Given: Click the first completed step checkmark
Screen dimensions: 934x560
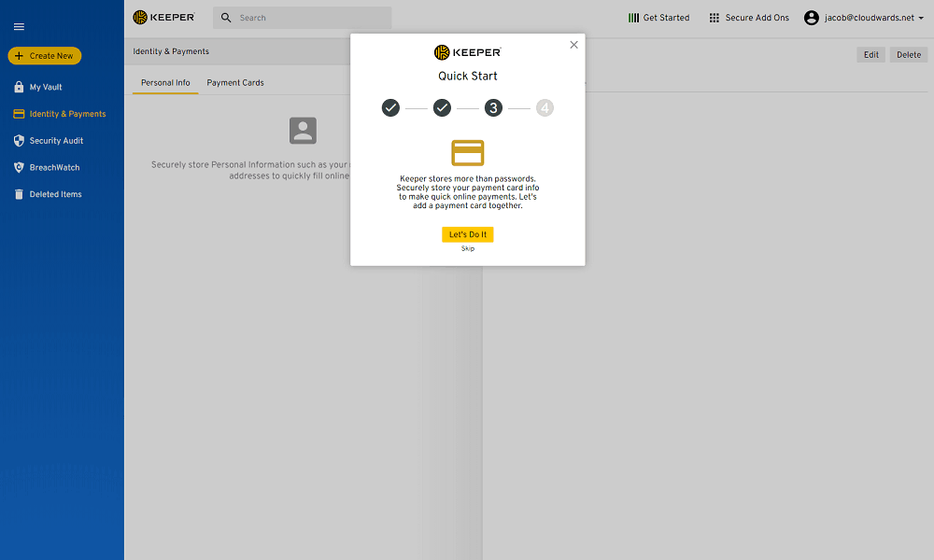Looking at the screenshot, I should 390,107.
